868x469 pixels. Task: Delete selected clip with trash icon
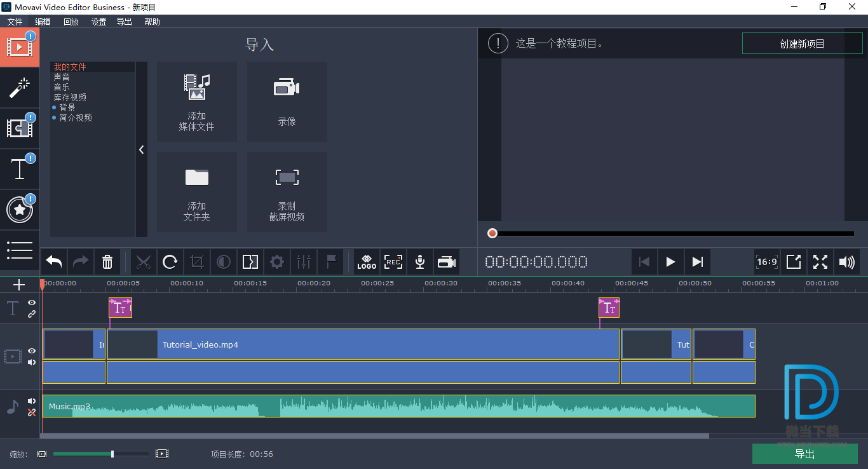(107, 262)
